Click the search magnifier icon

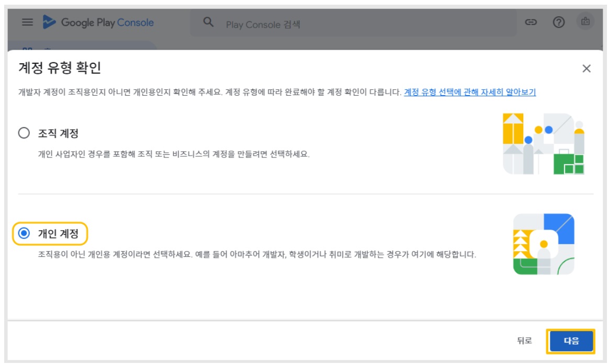coord(208,22)
